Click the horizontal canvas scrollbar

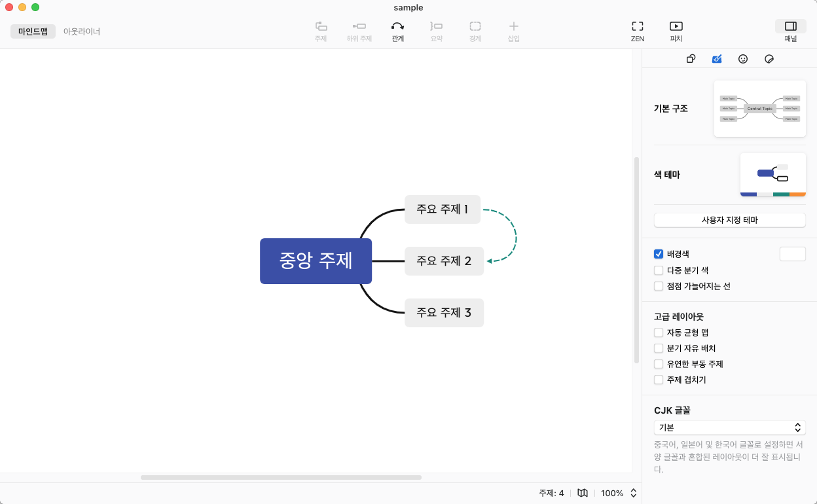[x=281, y=478]
